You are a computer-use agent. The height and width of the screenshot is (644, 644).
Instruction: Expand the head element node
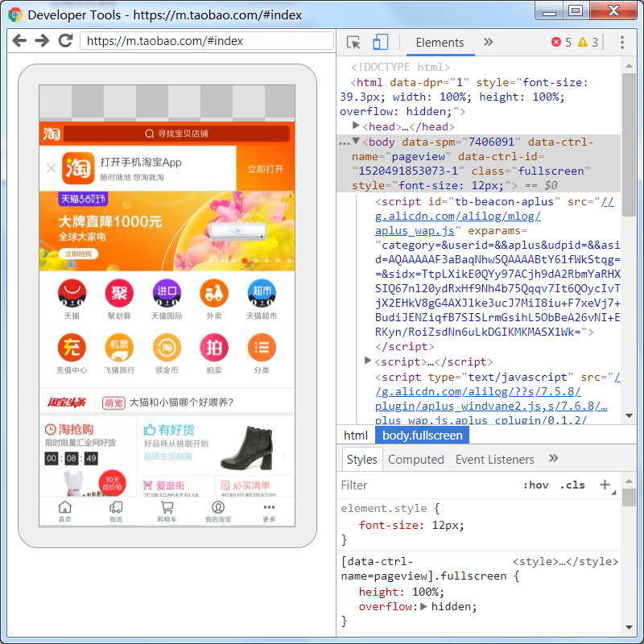tap(356, 126)
